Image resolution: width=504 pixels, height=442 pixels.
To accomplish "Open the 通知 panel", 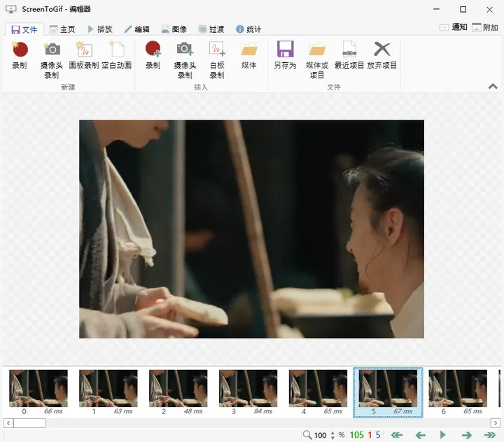I will pyautogui.click(x=453, y=27).
